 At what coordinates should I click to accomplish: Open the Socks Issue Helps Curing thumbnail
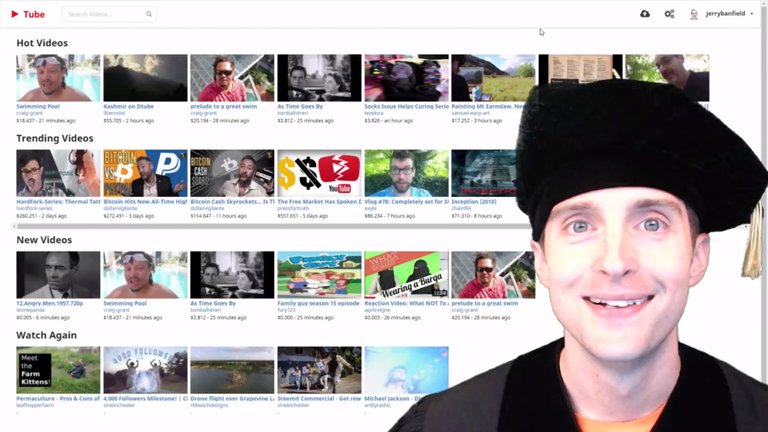pos(407,78)
